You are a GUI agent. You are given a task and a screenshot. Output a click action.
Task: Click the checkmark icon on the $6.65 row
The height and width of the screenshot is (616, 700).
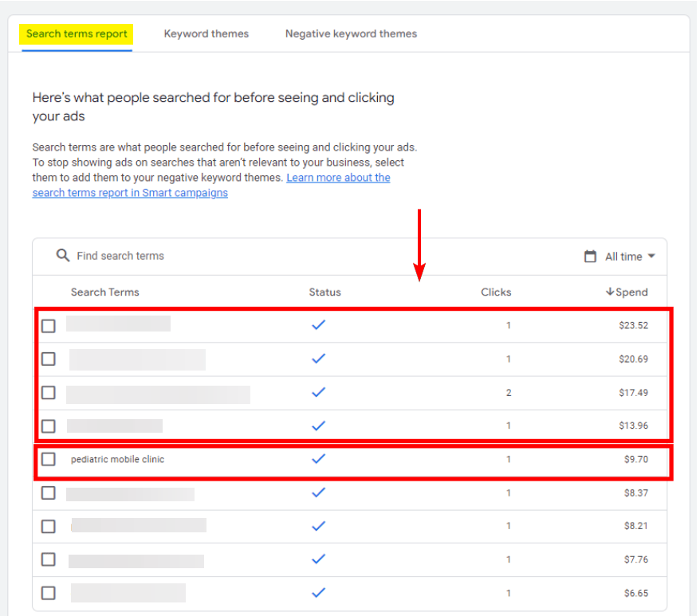(318, 593)
